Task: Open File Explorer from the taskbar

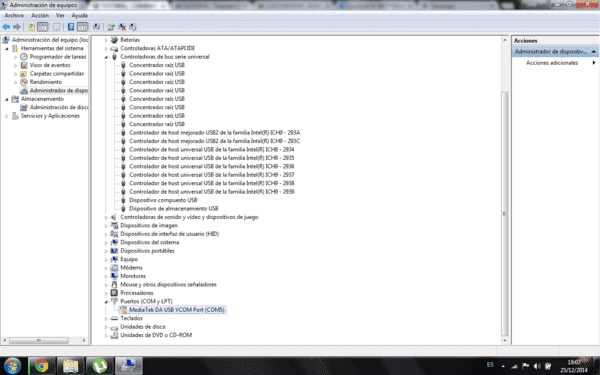Action: tap(70, 366)
